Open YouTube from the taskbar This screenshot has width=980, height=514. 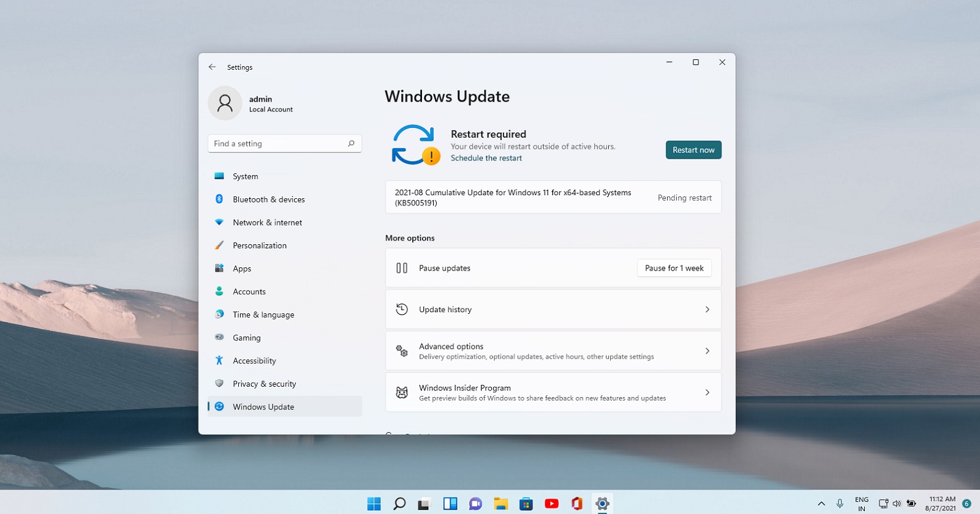551,504
